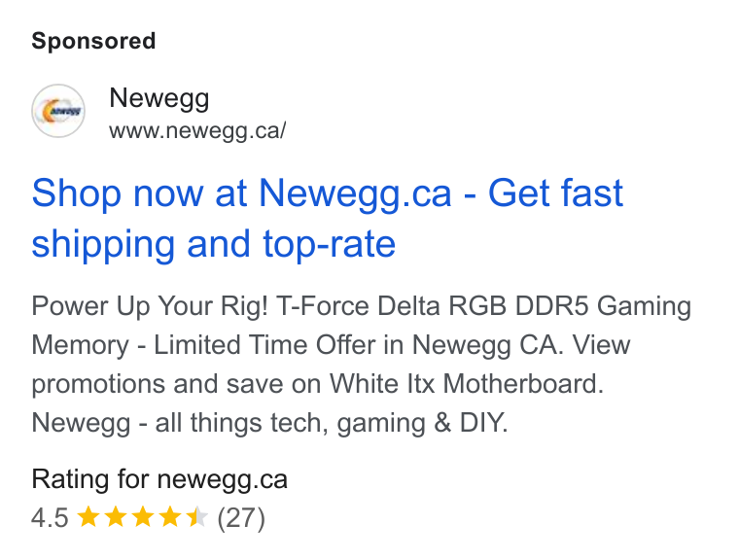Image resolution: width=739 pixels, height=560 pixels.
Task: Click 'T-Force Delta RGB DDR5 Gaming' text
Action: tap(483, 306)
